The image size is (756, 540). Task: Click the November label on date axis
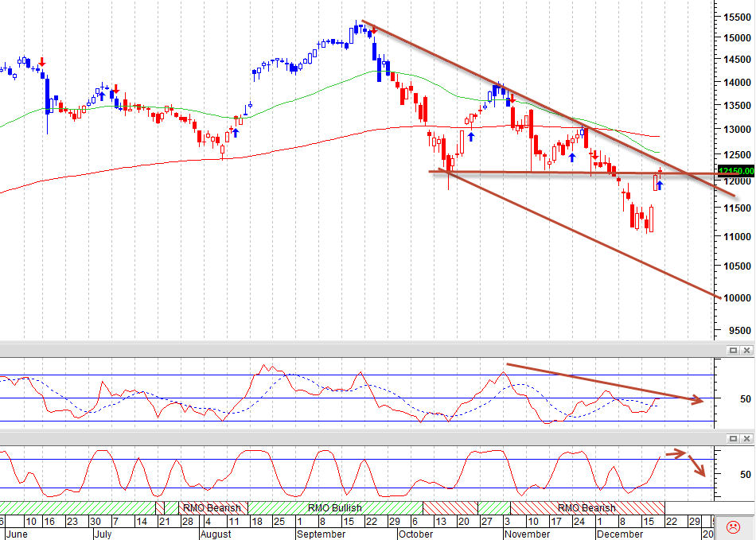[x=528, y=534]
